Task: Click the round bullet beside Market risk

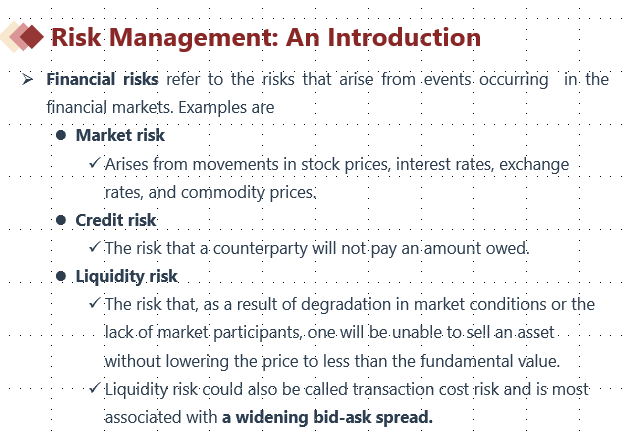Action: pos(61,135)
